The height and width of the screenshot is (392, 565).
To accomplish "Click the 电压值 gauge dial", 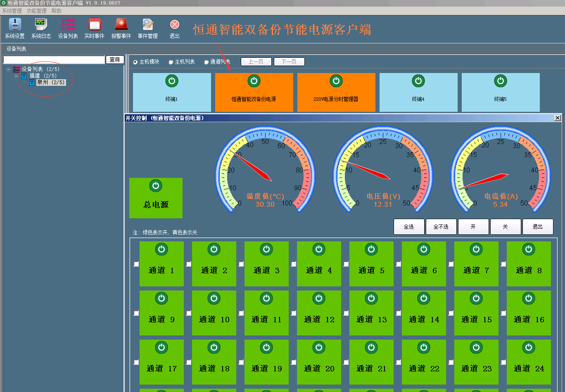I will pyautogui.click(x=383, y=170).
